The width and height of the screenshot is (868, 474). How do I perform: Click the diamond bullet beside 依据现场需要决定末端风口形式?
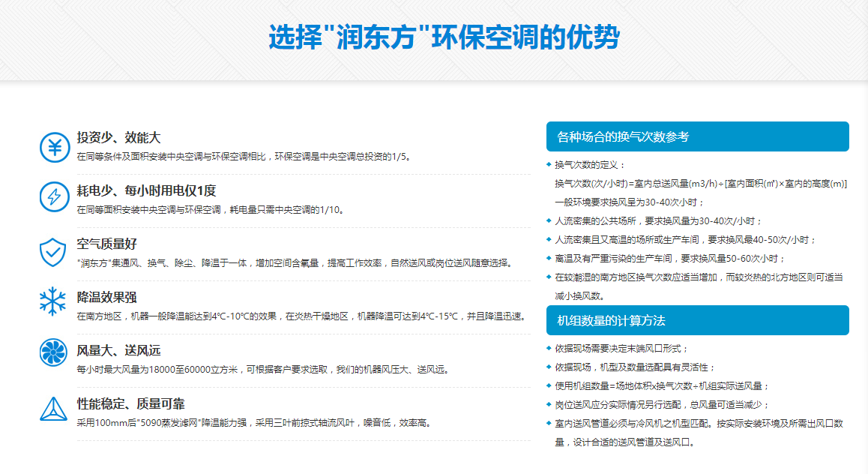(x=549, y=349)
